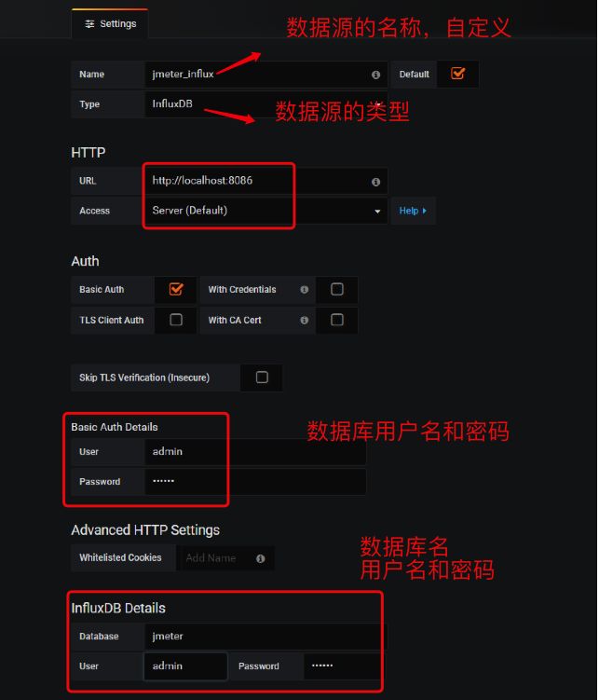Image resolution: width=599 pixels, height=700 pixels.
Task: Open the Type InfluxDB dropdown
Action: click(x=266, y=104)
